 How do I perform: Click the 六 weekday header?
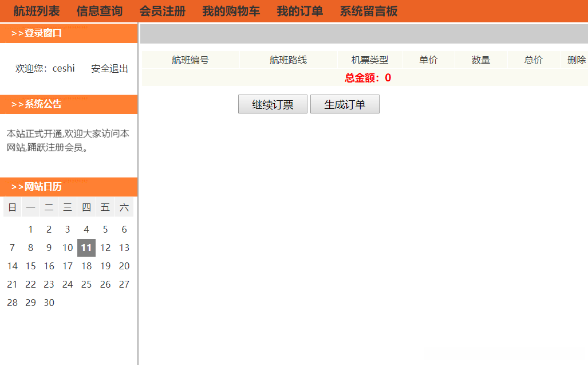(x=124, y=207)
